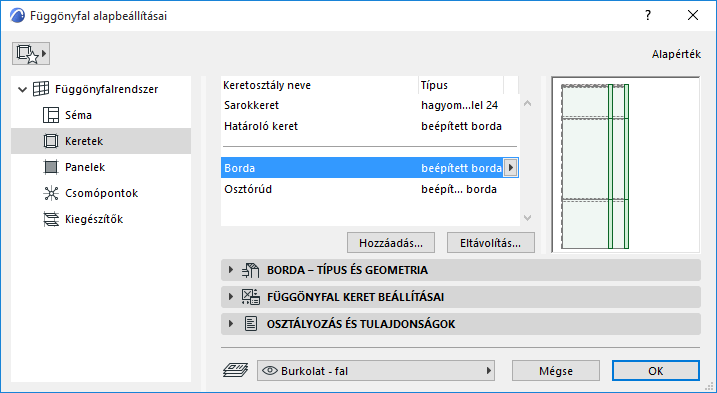The height and width of the screenshot is (393, 717).
Task: Open the Favorites star icon button
Action: (x=31, y=54)
